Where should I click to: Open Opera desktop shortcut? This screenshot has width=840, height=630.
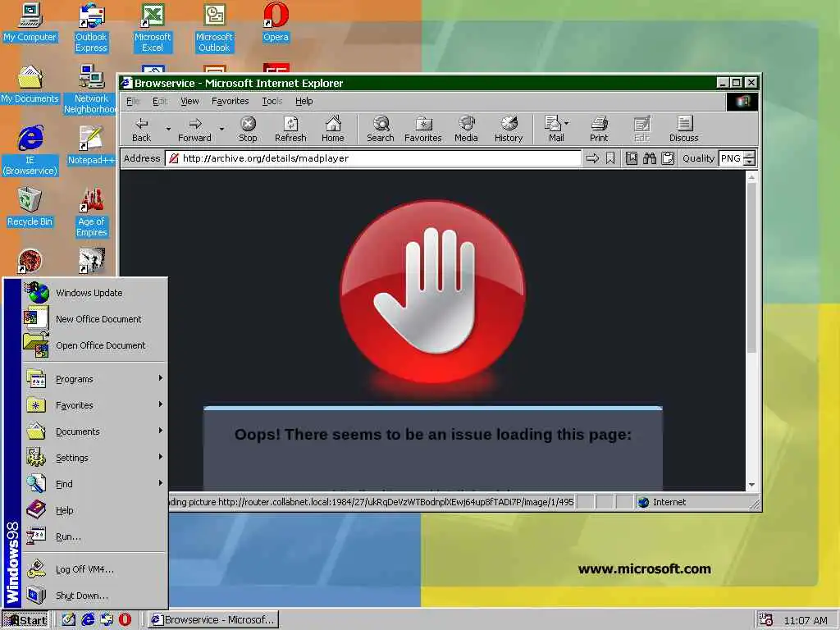click(276, 22)
